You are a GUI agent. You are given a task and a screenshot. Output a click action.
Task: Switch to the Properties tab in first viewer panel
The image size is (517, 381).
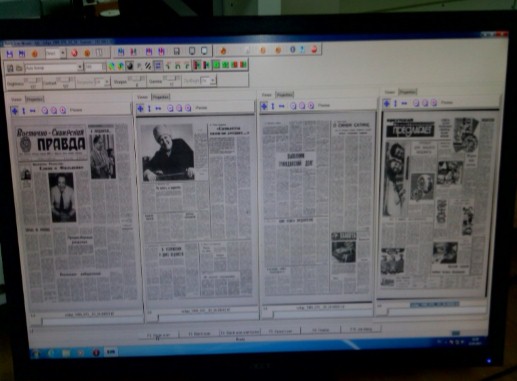point(34,99)
